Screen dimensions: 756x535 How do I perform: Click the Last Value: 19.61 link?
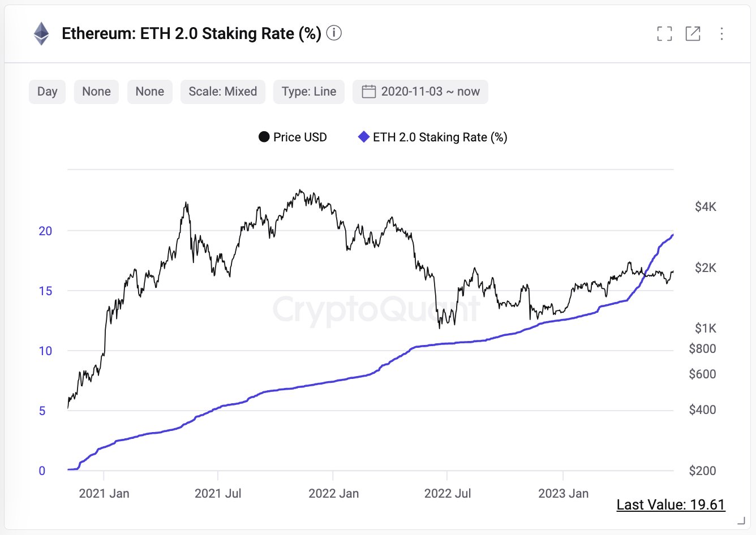[x=671, y=504]
